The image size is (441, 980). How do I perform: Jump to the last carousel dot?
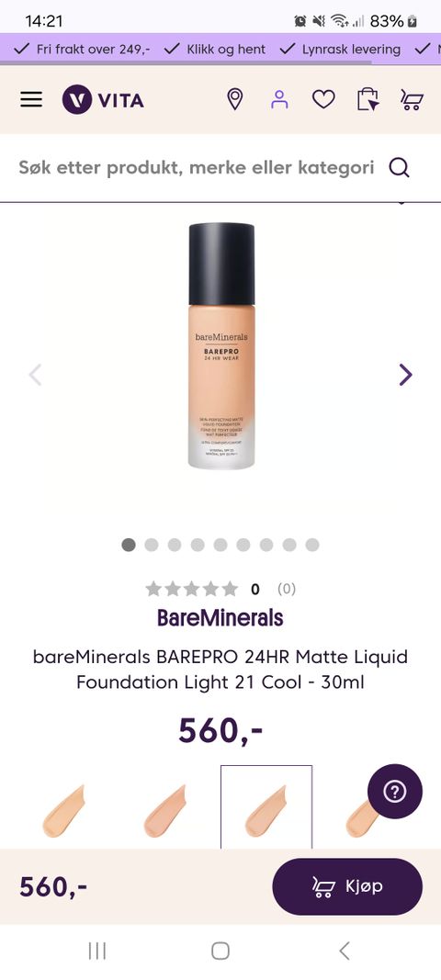pyautogui.click(x=312, y=545)
